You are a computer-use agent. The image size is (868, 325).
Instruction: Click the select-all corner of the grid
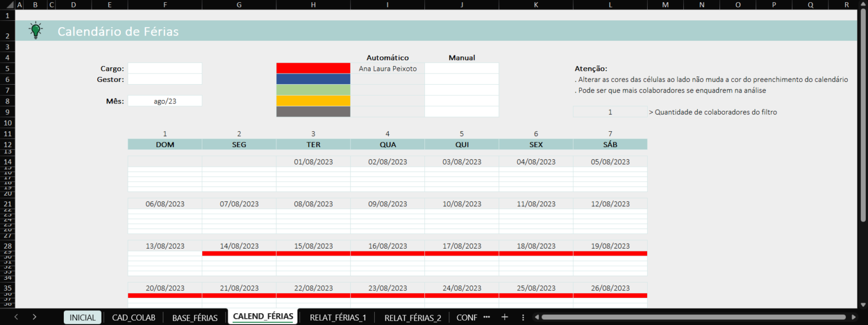tap(7, 5)
